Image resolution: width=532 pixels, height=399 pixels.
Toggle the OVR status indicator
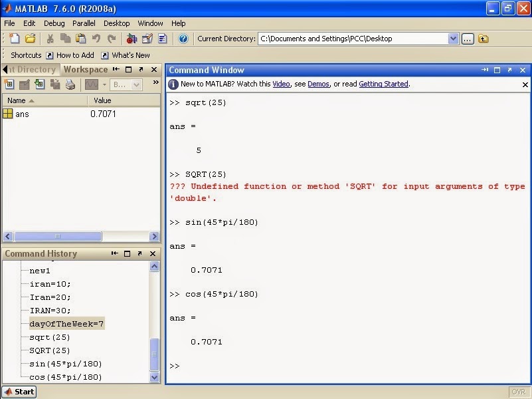(519, 392)
